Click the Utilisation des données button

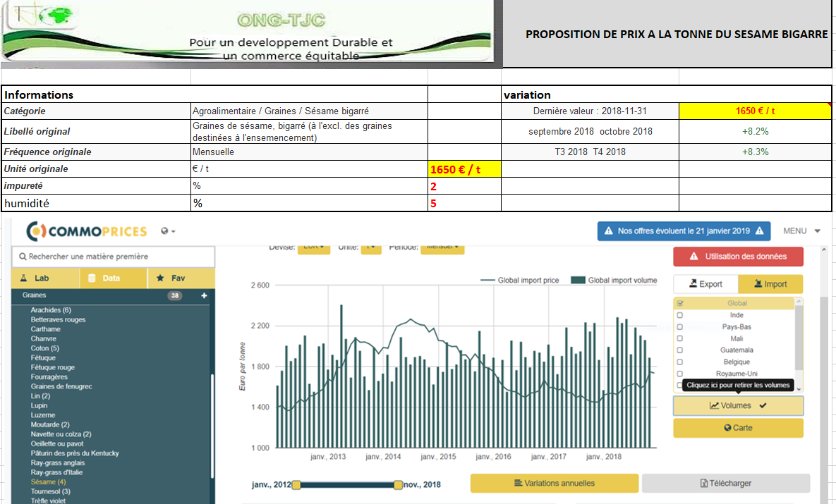(738, 257)
